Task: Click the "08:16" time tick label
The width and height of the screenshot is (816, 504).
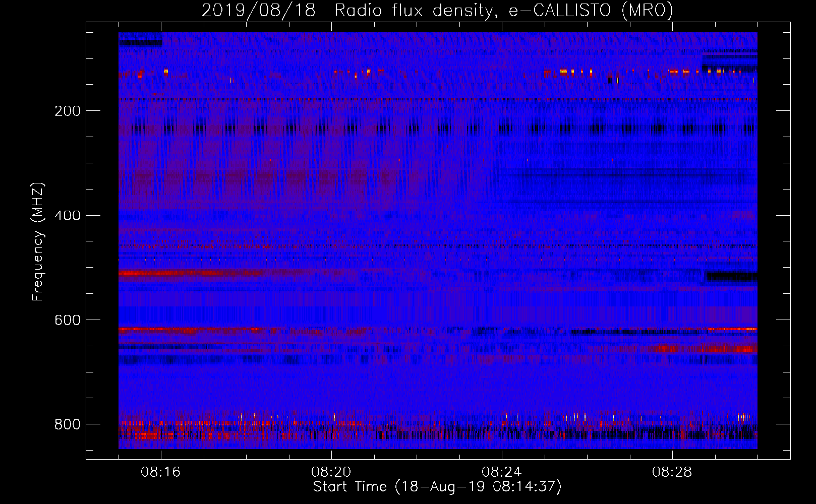Action: tap(161, 472)
